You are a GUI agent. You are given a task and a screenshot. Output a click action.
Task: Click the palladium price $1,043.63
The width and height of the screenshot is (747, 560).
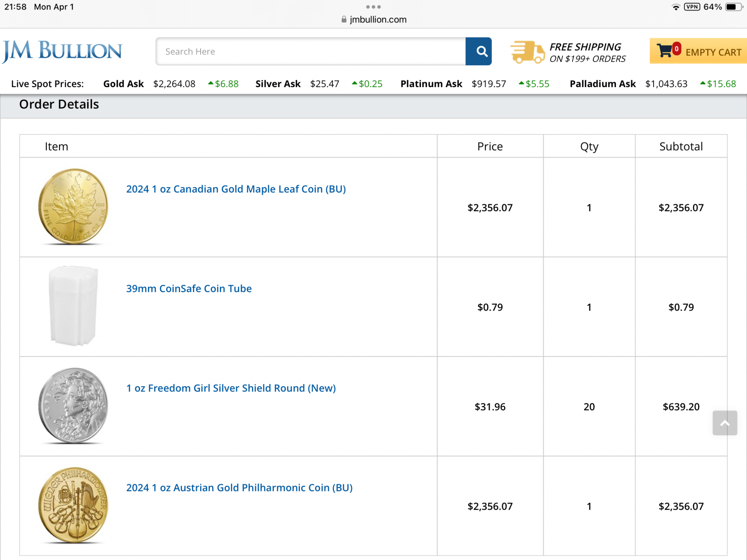click(x=666, y=84)
